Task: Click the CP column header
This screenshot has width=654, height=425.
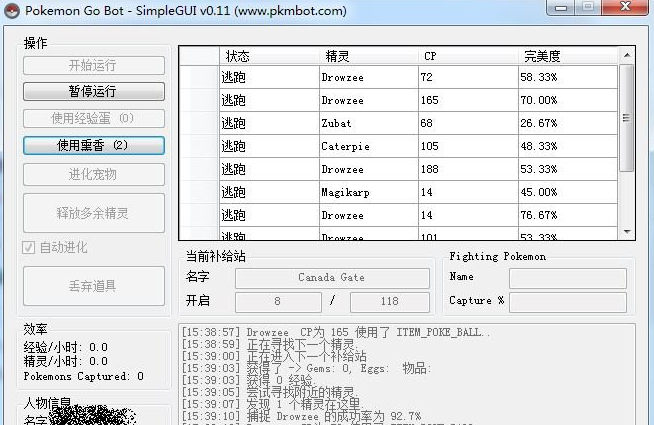Action: coord(468,56)
